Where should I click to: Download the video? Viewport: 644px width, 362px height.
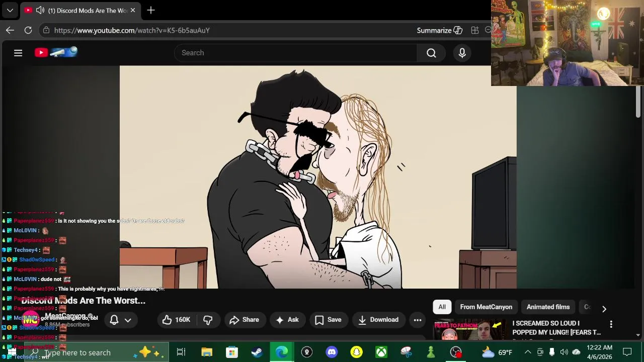pyautogui.click(x=378, y=320)
